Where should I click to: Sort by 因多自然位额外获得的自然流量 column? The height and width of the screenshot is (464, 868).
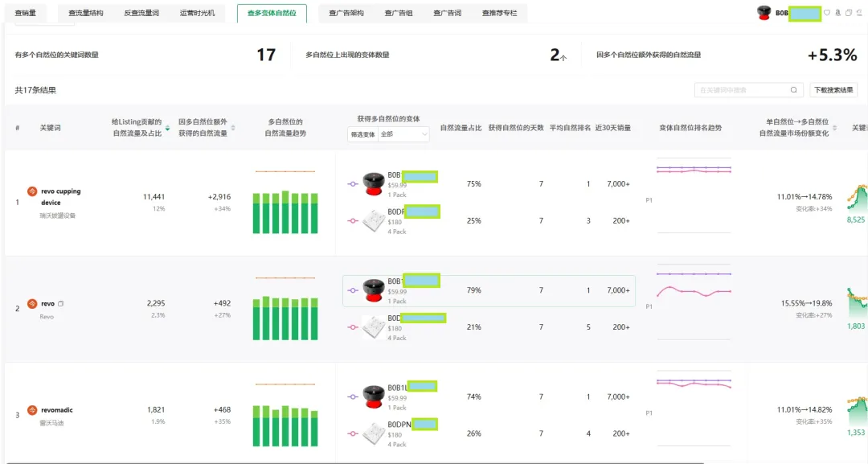point(233,128)
